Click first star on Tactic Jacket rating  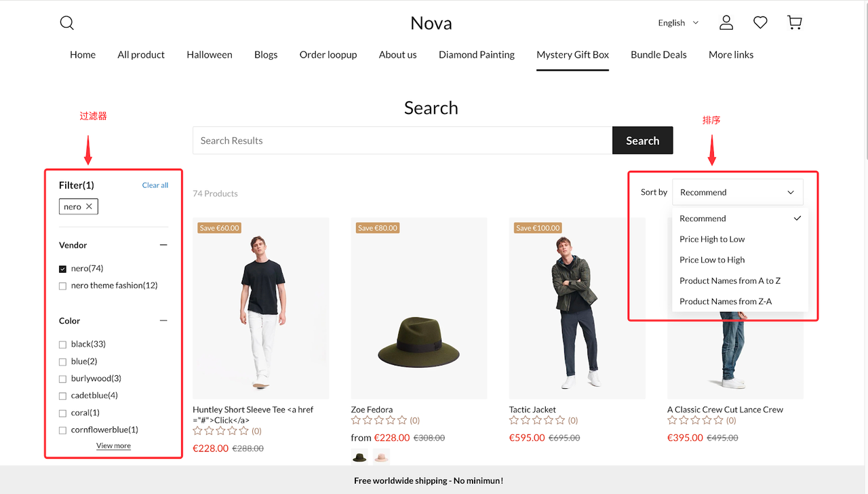(x=514, y=421)
